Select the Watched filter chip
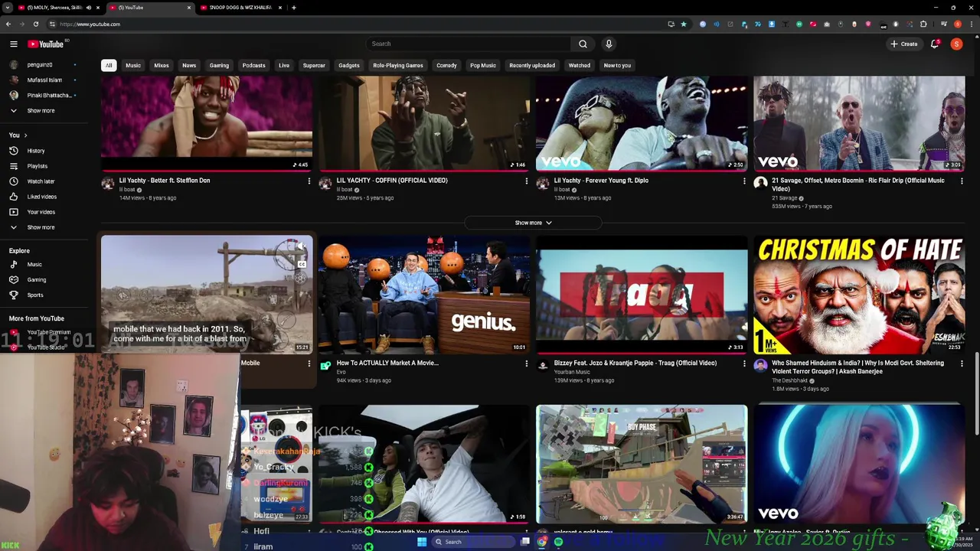The width and height of the screenshot is (980, 551). [580, 66]
